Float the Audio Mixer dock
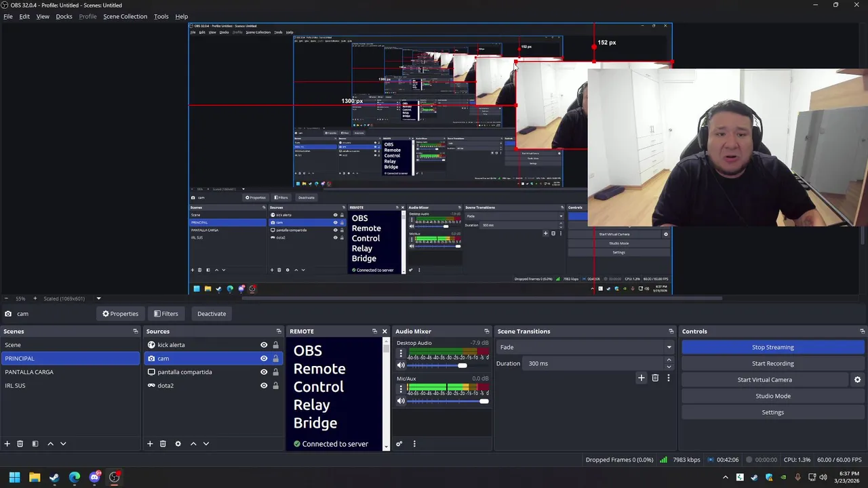Image resolution: width=868 pixels, height=488 pixels. coord(486,331)
